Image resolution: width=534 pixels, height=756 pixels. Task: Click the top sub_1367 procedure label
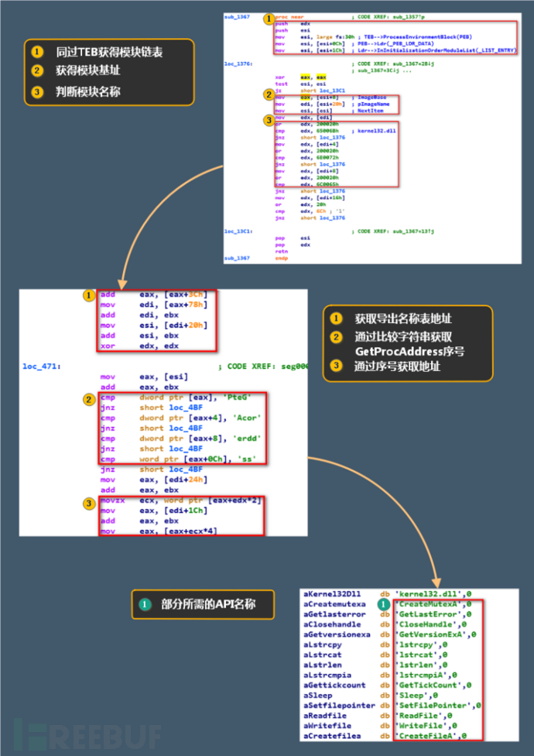pos(236,15)
